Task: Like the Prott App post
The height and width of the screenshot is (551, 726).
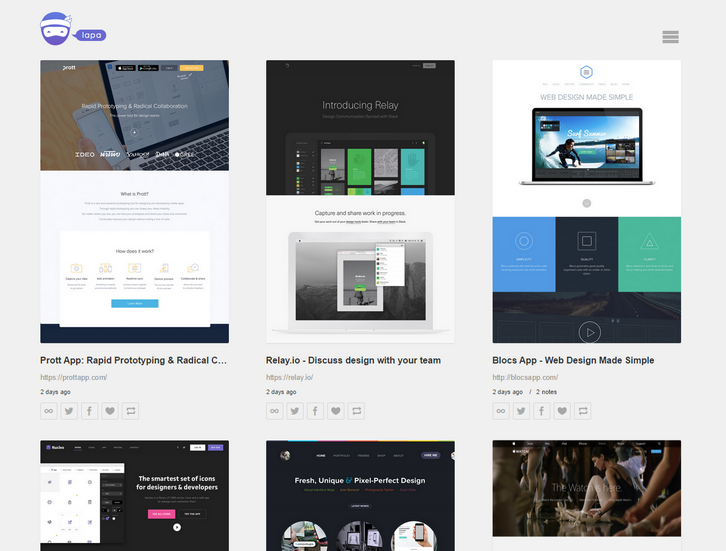Action: point(110,411)
